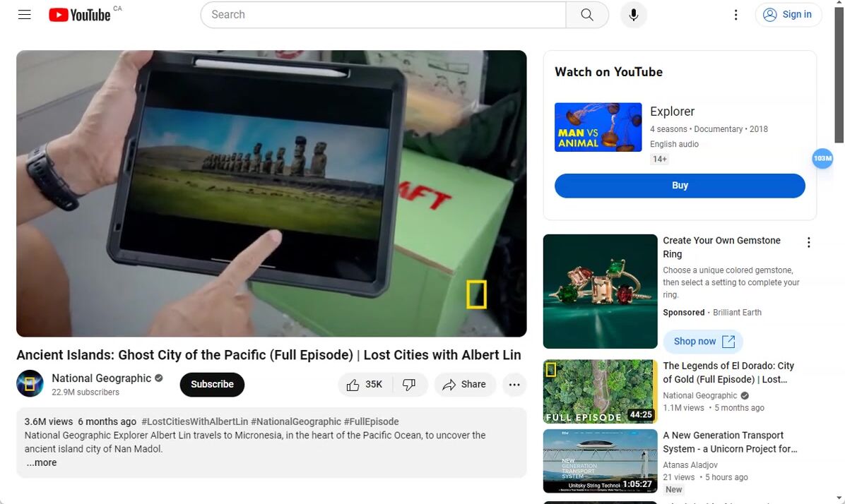Screen dimensions: 845x504
Task: Click the Brilliant Earth sponsor name
Action: click(737, 312)
